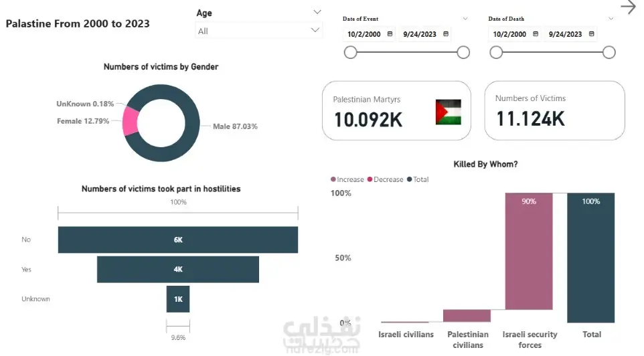Toggle the Total legend marker
Viewport: 644px width, 356px height.
(x=410, y=180)
